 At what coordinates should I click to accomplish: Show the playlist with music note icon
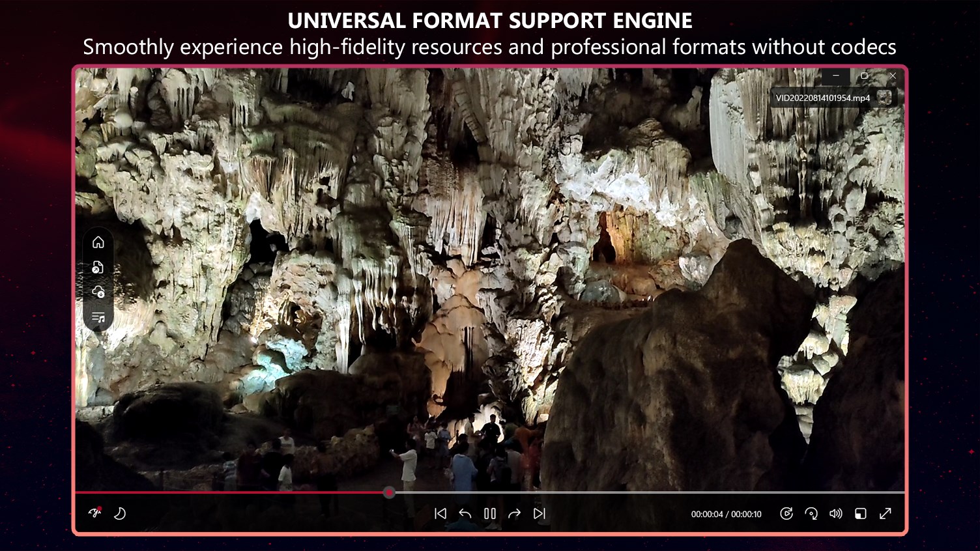(x=98, y=317)
